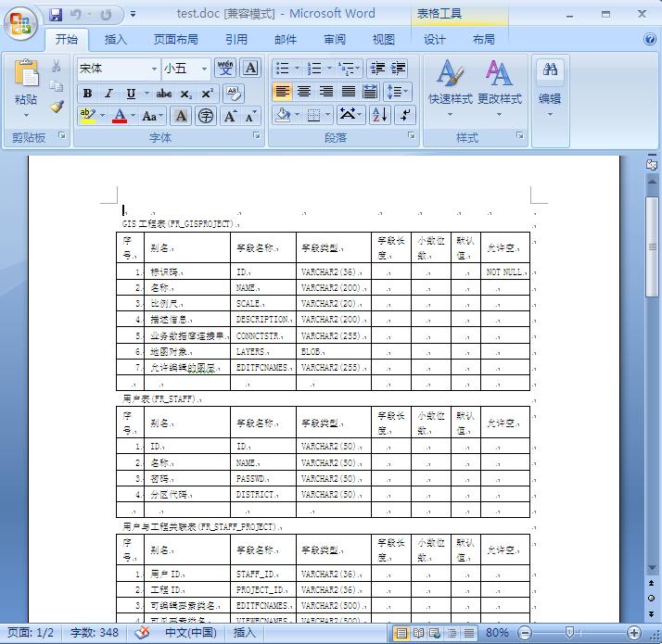Switch to the 审阅 tab
The height and width of the screenshot is (644, 662).
pos(335,39)
